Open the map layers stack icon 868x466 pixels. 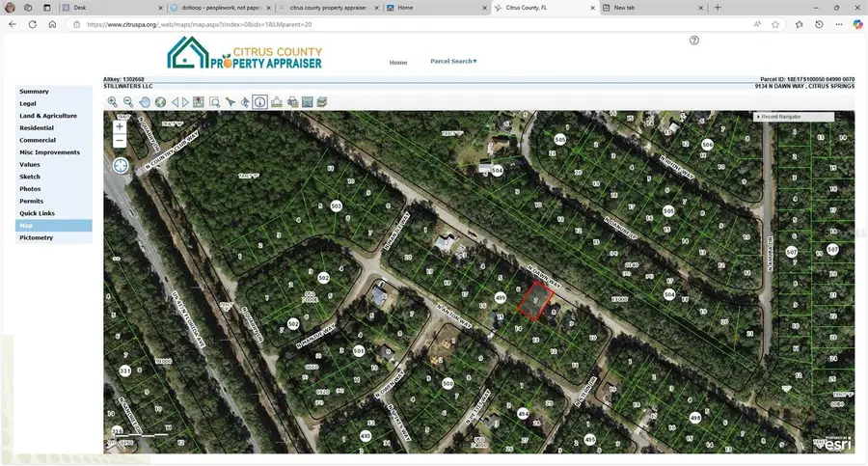click(322, 101)
